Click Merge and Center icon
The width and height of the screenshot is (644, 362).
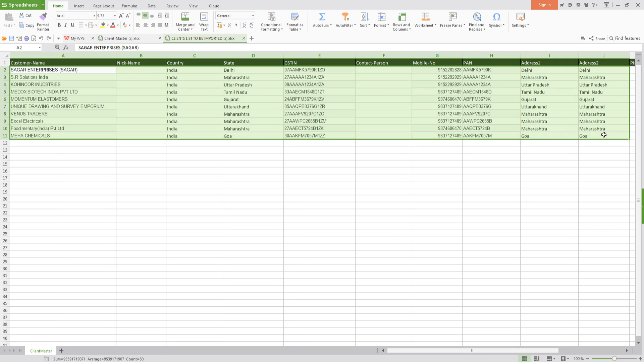(x=185, y=17)
